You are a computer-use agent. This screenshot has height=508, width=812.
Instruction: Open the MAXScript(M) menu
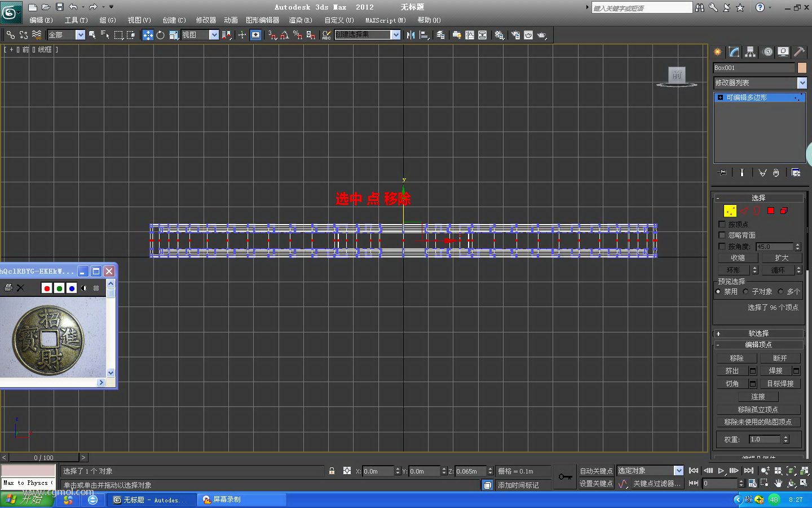tap(386, 20)
